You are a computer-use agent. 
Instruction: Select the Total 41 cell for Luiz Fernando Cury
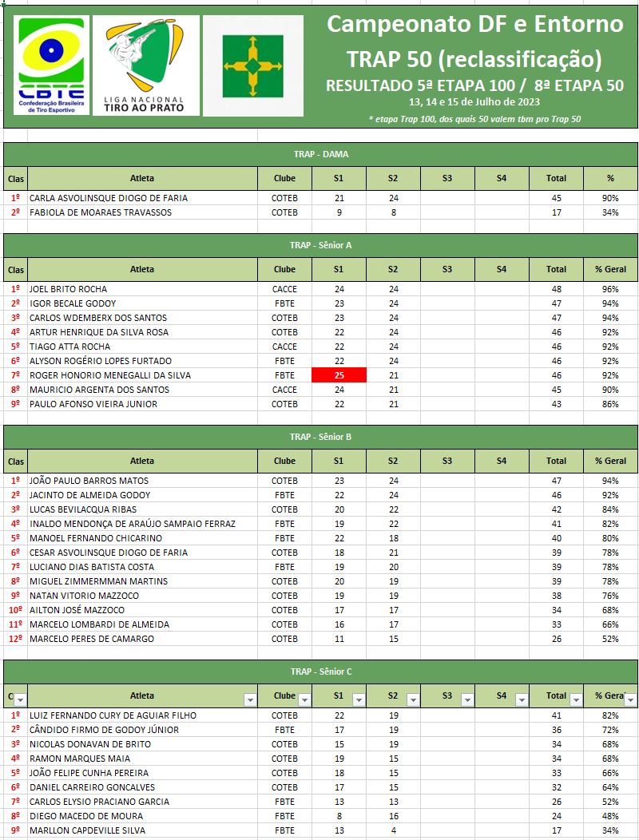557,715
